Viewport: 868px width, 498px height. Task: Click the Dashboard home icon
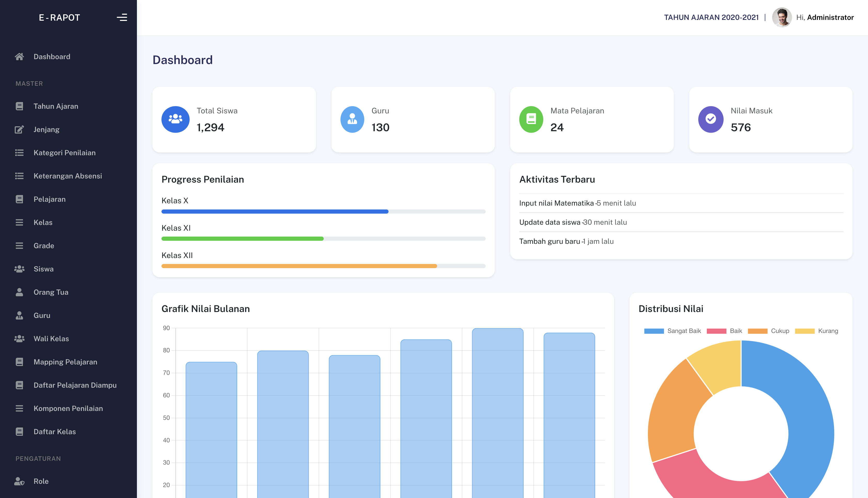(x=19, y=56)
